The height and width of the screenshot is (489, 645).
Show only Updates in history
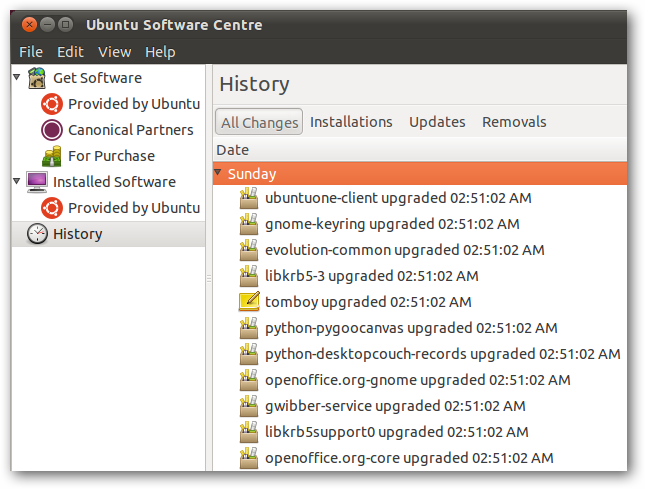(x=437, y=122)
